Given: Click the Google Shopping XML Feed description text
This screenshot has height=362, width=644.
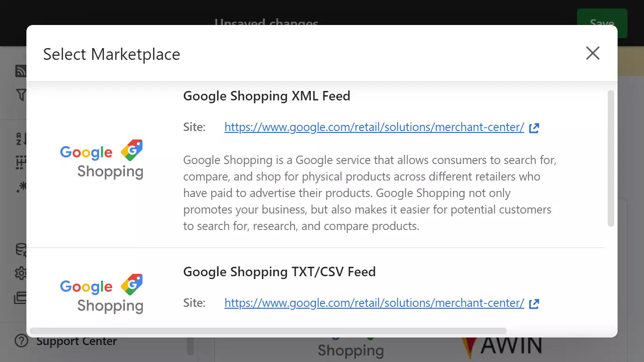Looking at the screenshot, I should click(x=370, y=193).
